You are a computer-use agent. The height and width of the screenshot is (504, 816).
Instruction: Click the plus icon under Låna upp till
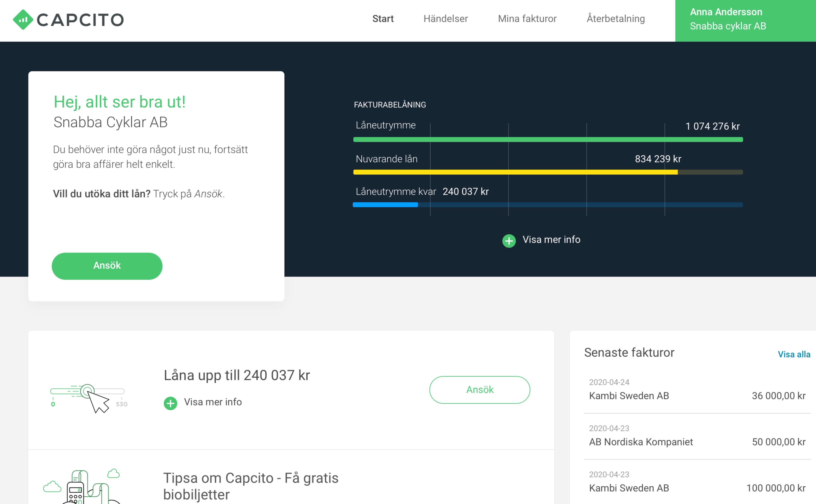(x=170, y=403)
